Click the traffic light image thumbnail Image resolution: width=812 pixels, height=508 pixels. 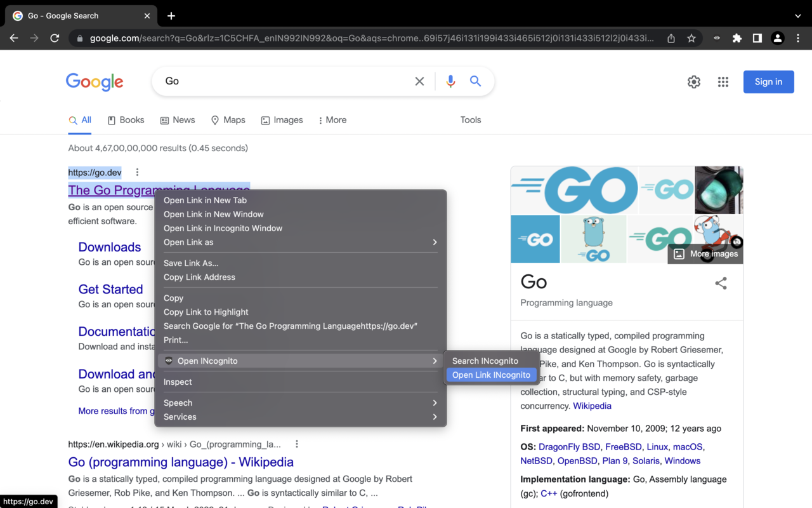[719, 190]
